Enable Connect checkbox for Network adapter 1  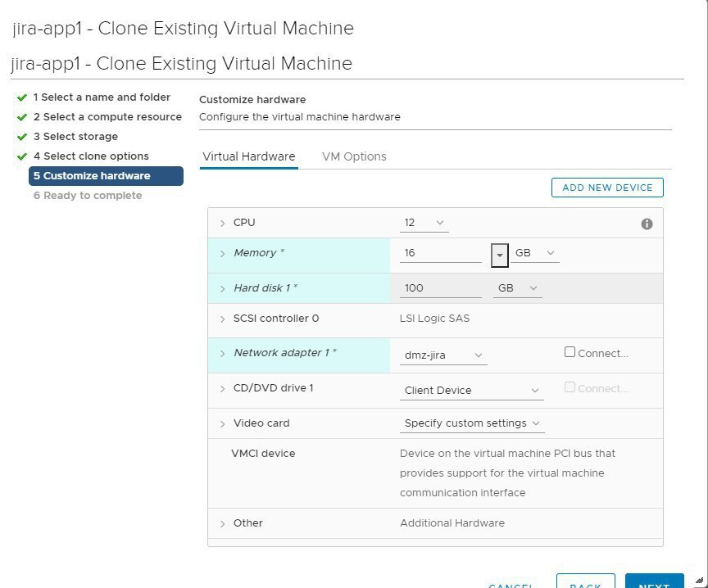click(570, 352)
